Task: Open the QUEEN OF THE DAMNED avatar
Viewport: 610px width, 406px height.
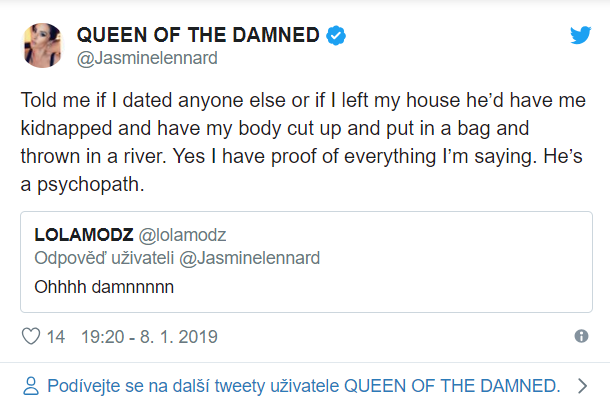Action: tap(42, 45)
